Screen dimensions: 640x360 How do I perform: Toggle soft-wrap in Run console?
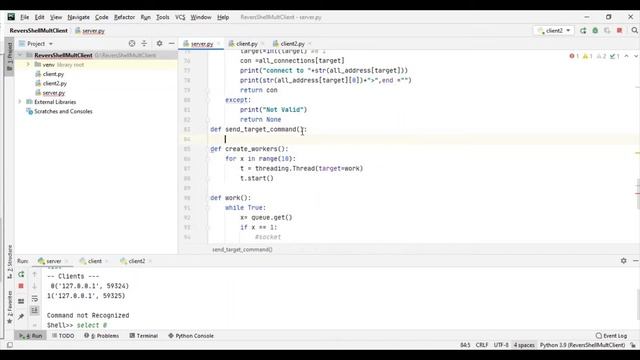35,299
